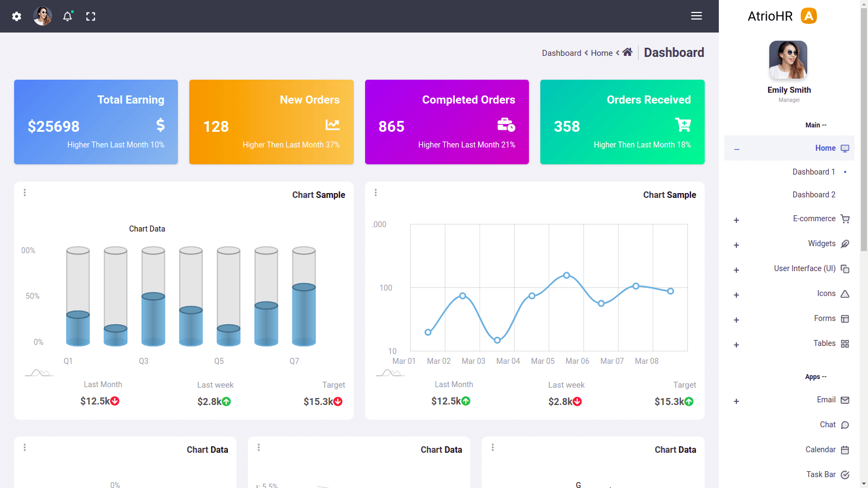Expand the User Interface (UI) menu
The width and height of the screenshot is (868, 488).
coord(736,270)
